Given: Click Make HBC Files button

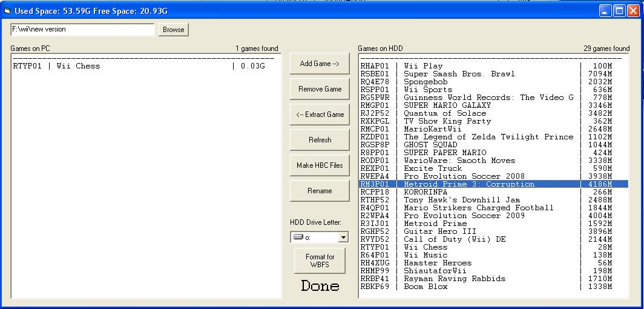Looking at the screenshot, I should pos(320,165).
